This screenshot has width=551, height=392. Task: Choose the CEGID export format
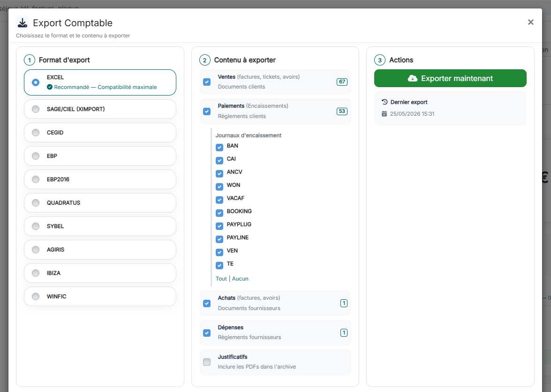[x=100, y=133]
